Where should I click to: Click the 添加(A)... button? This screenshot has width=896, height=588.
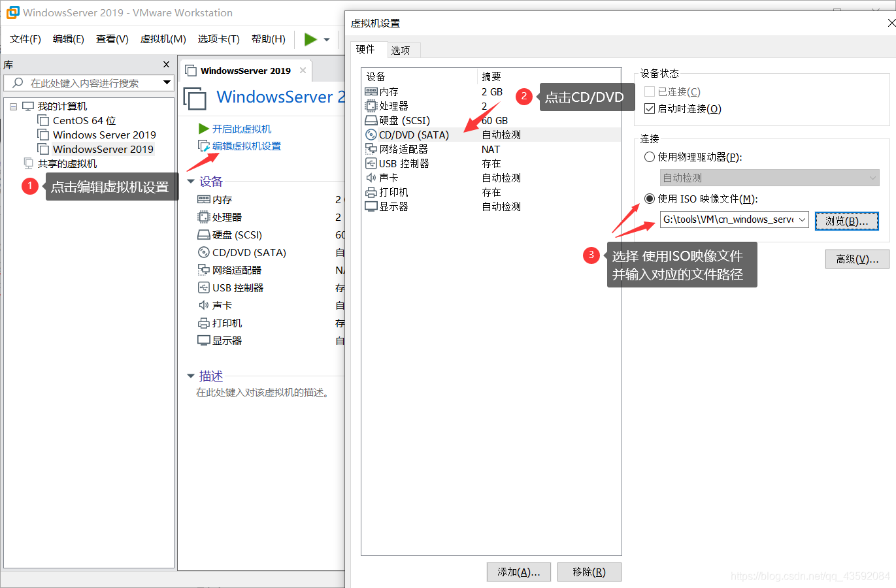coord(519,572)
